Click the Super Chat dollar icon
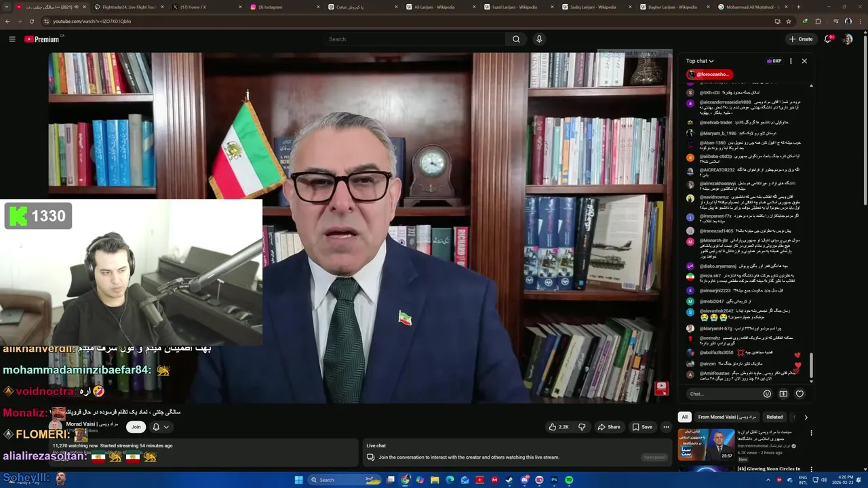 (x=783, y=394)
